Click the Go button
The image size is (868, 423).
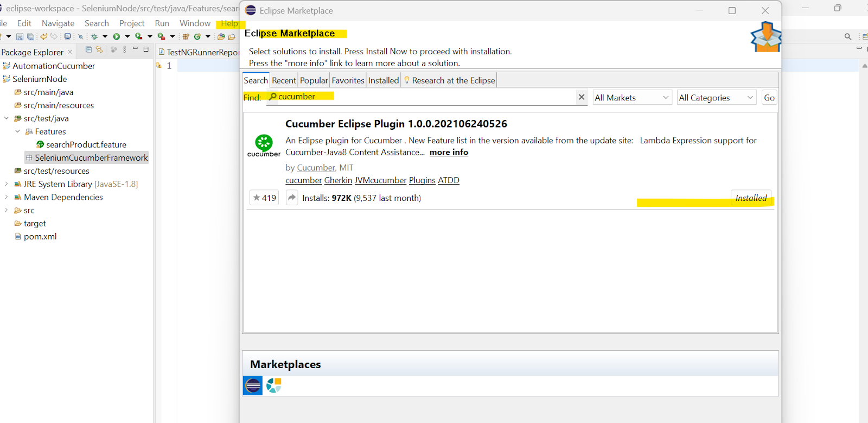coord(769,98)
